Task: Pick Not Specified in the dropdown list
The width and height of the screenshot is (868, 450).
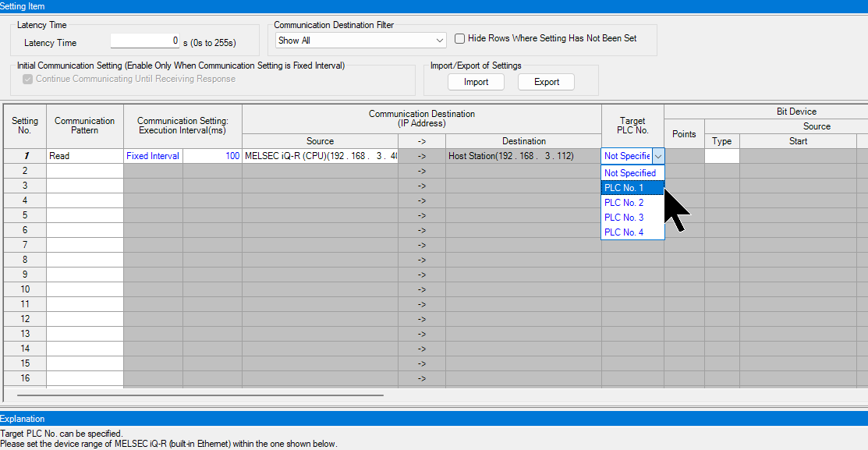Action: tap(632, 172)
